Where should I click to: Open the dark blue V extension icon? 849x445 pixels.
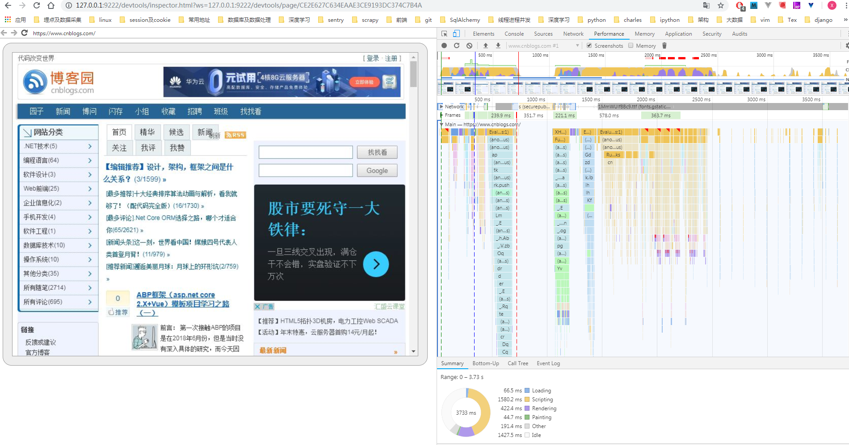click(x=811, y=5)
